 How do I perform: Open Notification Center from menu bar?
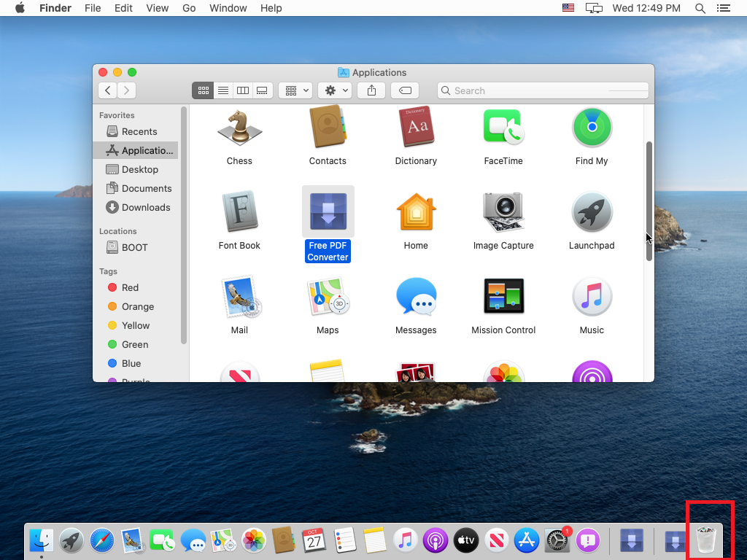coord(724,8)
